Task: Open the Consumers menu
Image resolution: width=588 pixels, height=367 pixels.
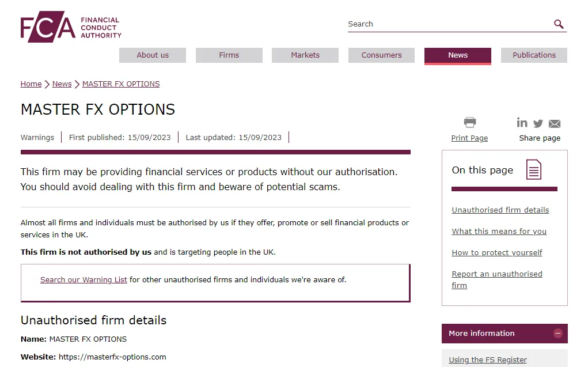Action: [381, 55]
